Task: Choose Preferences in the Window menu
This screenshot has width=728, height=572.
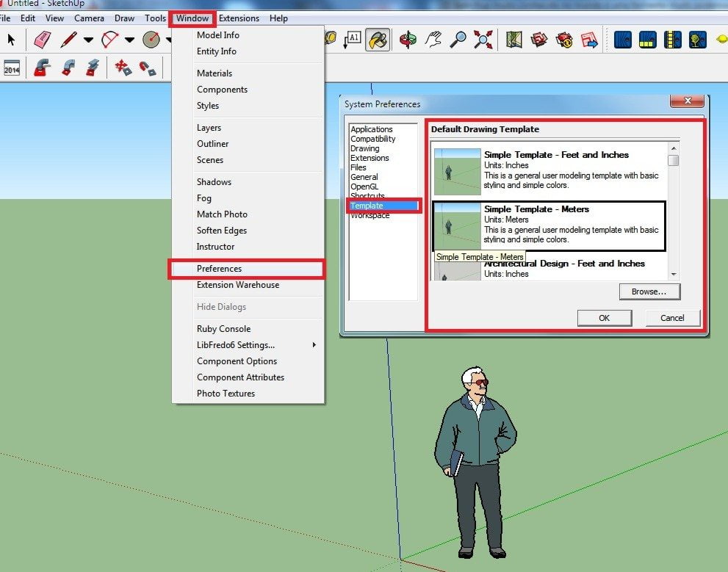Action: 247,269
